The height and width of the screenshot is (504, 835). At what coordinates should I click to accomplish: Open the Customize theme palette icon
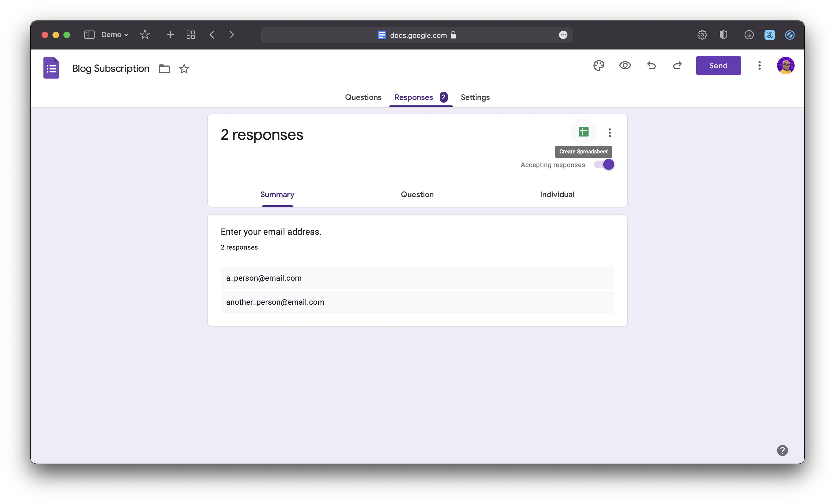tap(598, 65)
